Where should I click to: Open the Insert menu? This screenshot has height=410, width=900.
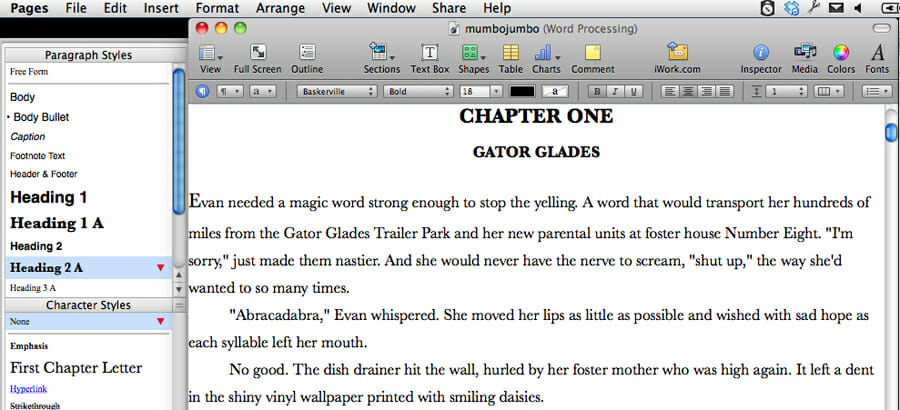tap(161, 8)
